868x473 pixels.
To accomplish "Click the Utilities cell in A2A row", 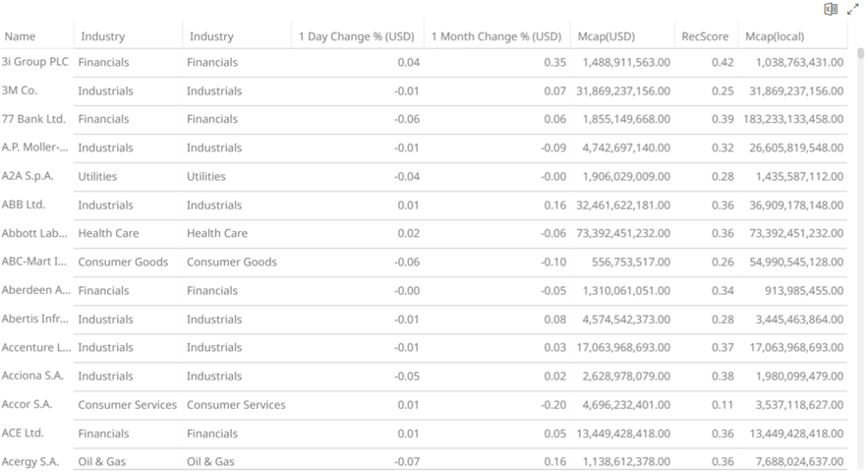I will (x=97, y=176).
